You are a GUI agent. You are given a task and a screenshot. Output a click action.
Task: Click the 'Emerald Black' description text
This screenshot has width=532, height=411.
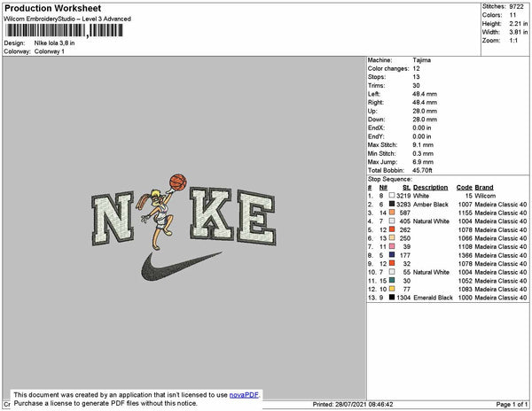[433, 298]
